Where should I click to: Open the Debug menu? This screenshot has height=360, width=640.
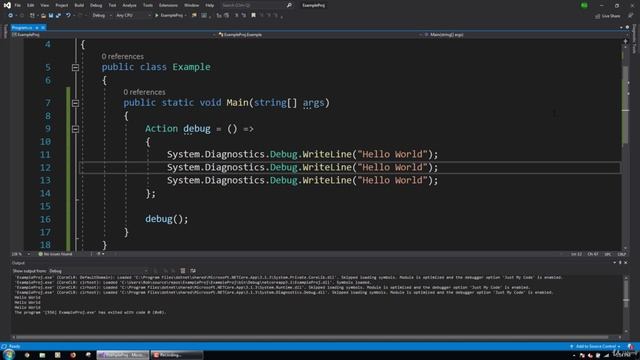pos(96,5)
